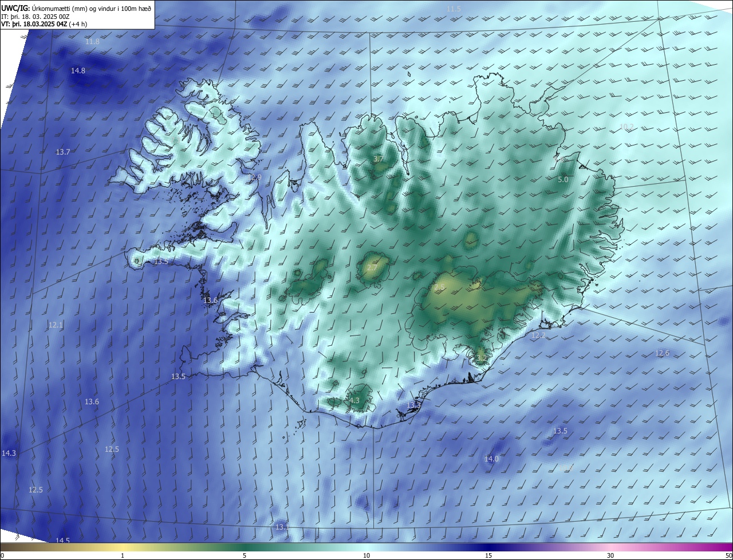Click the 11.5 value label

tap(454, 9)
